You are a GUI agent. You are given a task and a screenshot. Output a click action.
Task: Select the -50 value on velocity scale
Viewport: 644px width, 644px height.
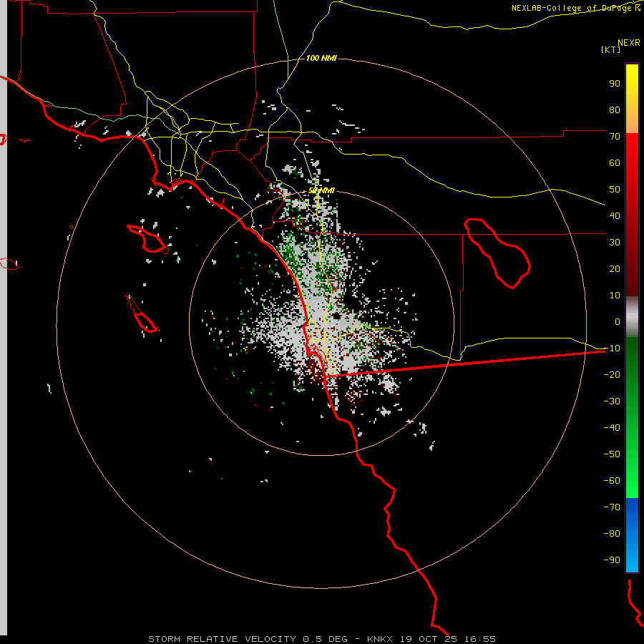pyautogui.click(x=612, y=454)
